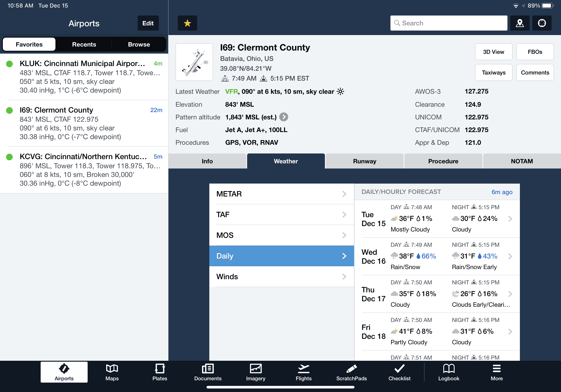Viewport: 561px width, 392px height.
Task: Tap the 22m update age for I69
Action: (156, 110)
